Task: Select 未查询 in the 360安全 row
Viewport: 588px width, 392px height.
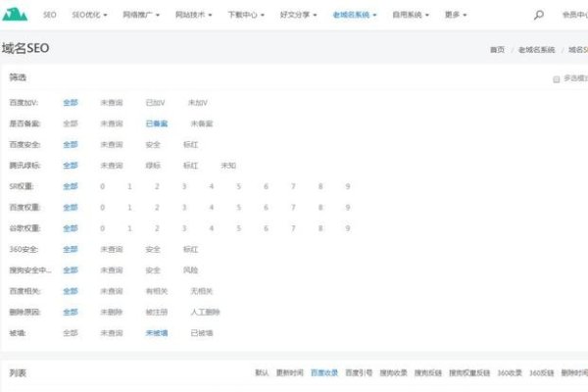Action: (112, 250)
